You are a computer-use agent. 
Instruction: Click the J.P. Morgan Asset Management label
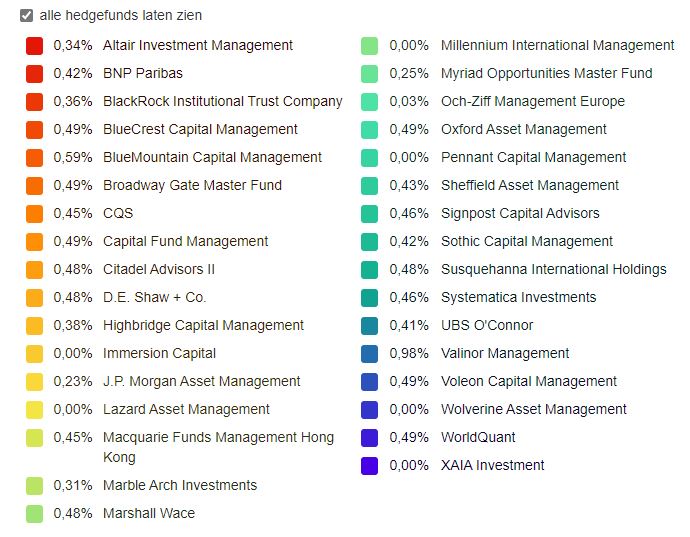pyautogui.click(x=201, y=381)
